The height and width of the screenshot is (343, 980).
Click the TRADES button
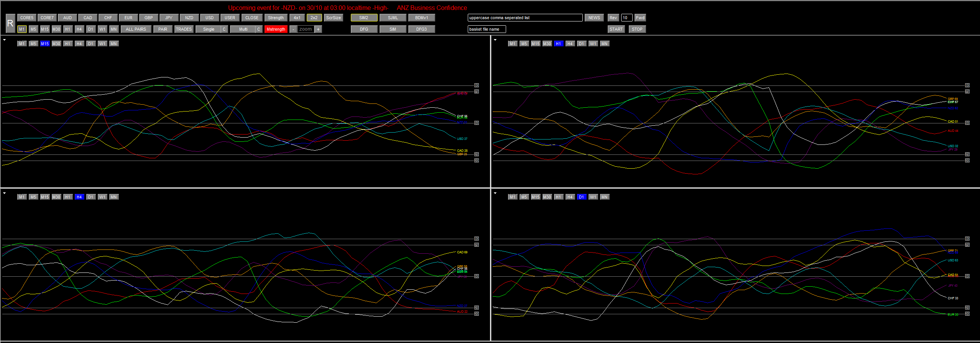tap(184, 29)
